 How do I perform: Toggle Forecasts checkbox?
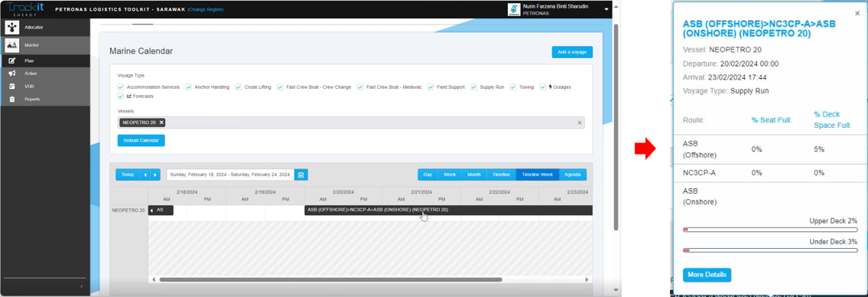pyautogui.click(x=121, y=96)
